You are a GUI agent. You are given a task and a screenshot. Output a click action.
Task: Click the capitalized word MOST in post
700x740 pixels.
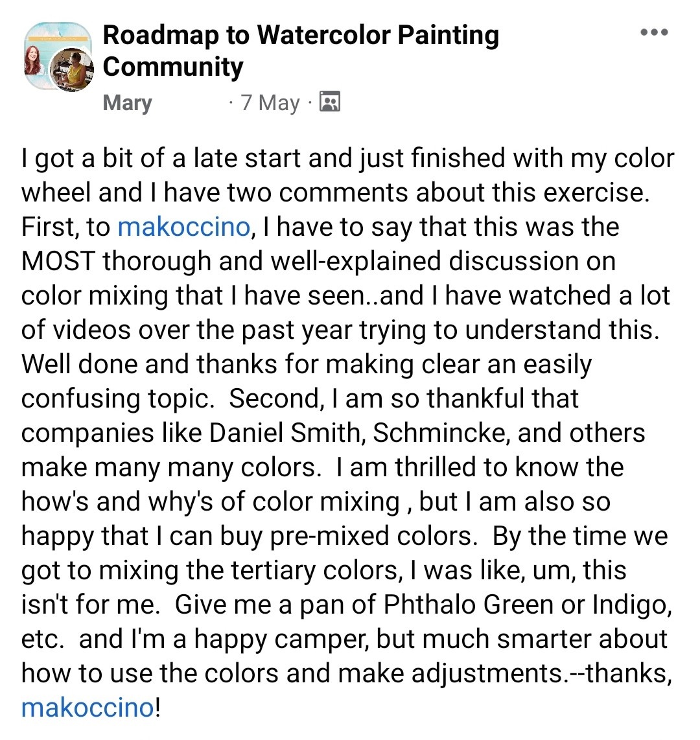click(58, 261)
